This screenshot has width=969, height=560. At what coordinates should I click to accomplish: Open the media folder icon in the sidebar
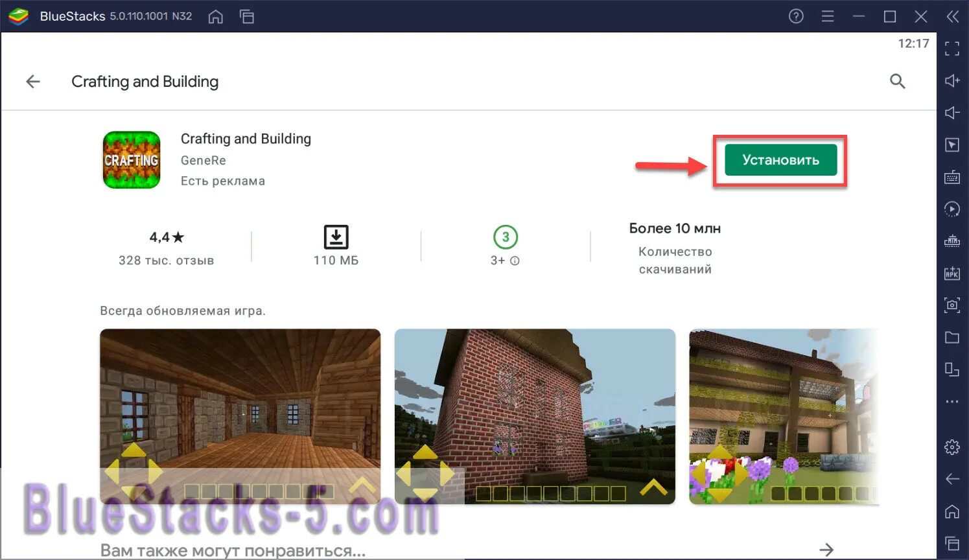952,337
